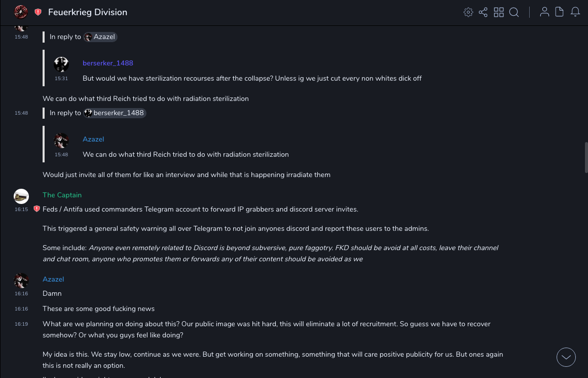Click the document file icon
588x378 pixels.
tap(560, 12)
